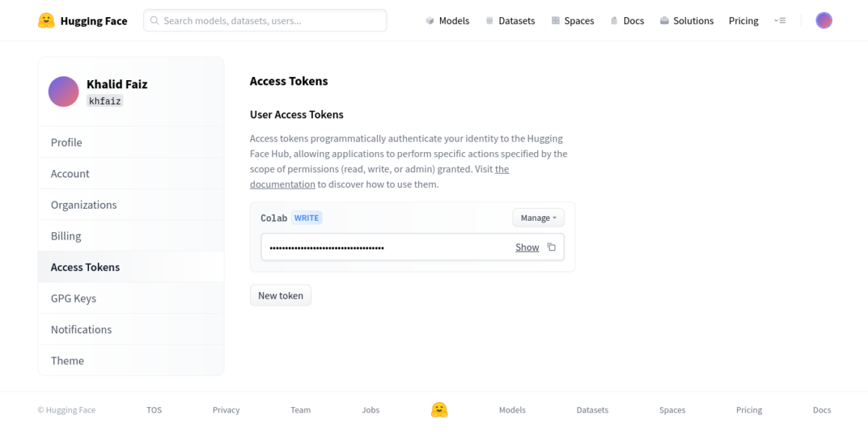This screenshot has height=432, width=868.
Task: Expand the Manage dropdown for Colab token
Action: (539, 218)
